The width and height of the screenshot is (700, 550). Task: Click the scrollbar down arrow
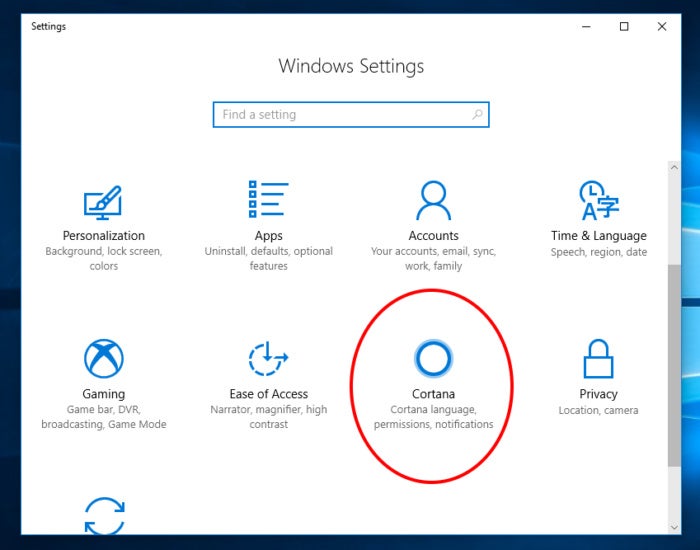click(x=674, y=527)
